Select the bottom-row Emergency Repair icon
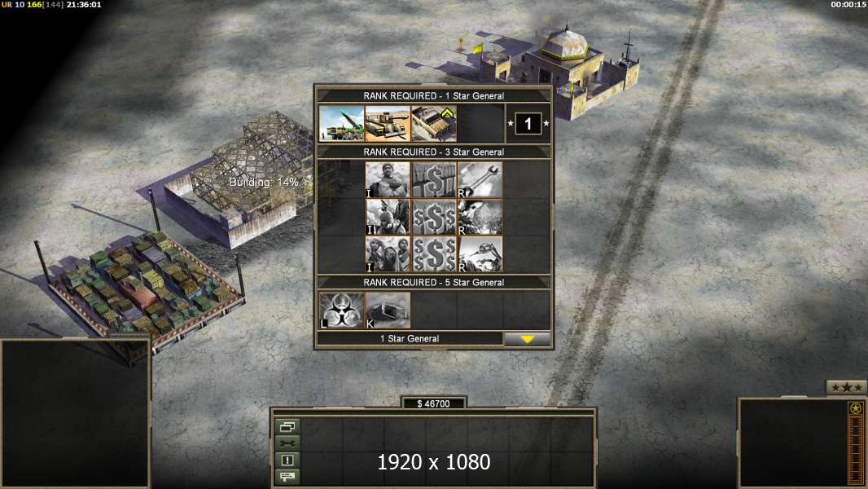Viewport: 868px width, 489px height. [480, 254]
